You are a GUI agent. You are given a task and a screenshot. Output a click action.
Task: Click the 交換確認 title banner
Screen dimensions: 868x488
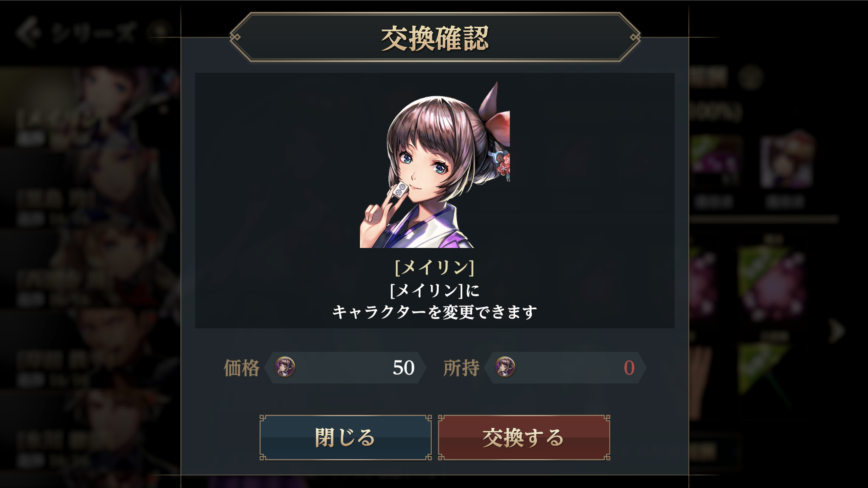[x=435, y=37]
